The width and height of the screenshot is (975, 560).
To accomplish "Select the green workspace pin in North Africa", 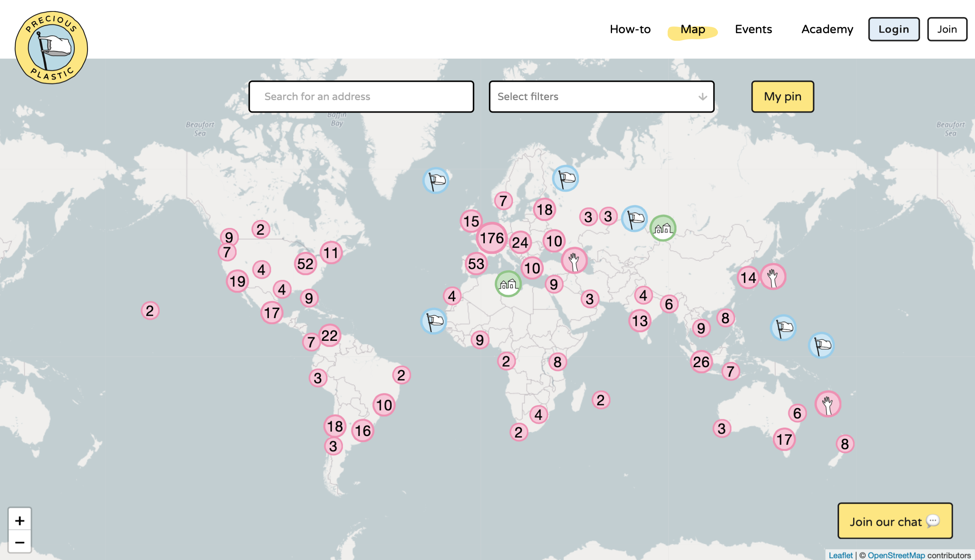I will tap(508, 284).
